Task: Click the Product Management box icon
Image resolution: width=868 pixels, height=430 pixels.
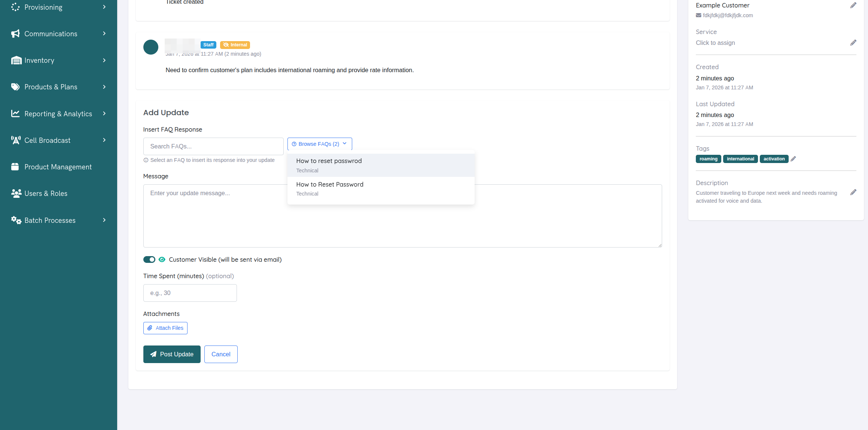Action: tap(15, 167)
